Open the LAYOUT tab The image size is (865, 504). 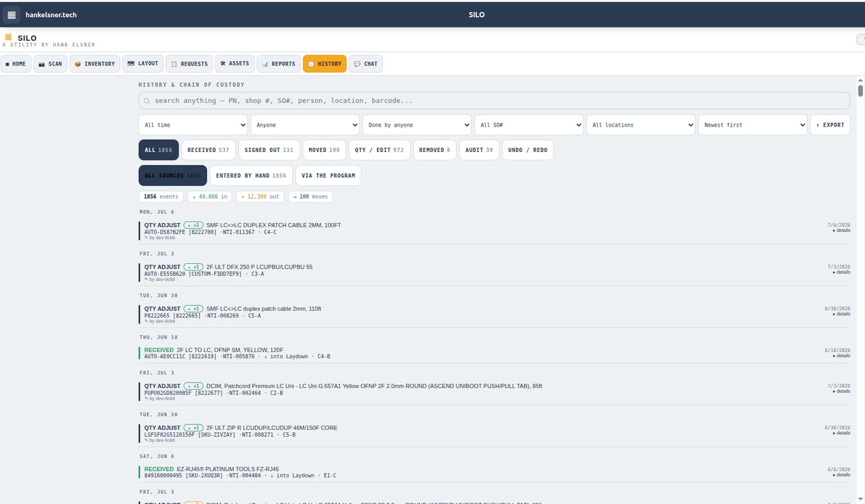[x=143, y=64]
